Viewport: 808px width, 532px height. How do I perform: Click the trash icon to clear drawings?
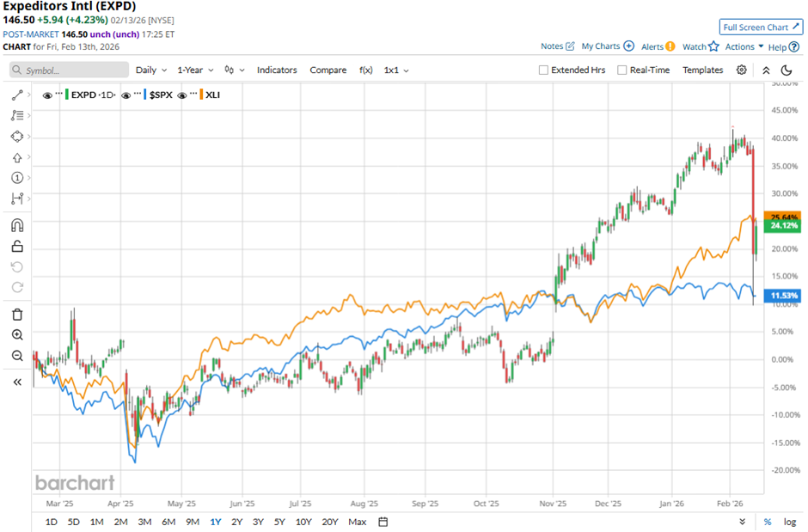click(16, 314)
